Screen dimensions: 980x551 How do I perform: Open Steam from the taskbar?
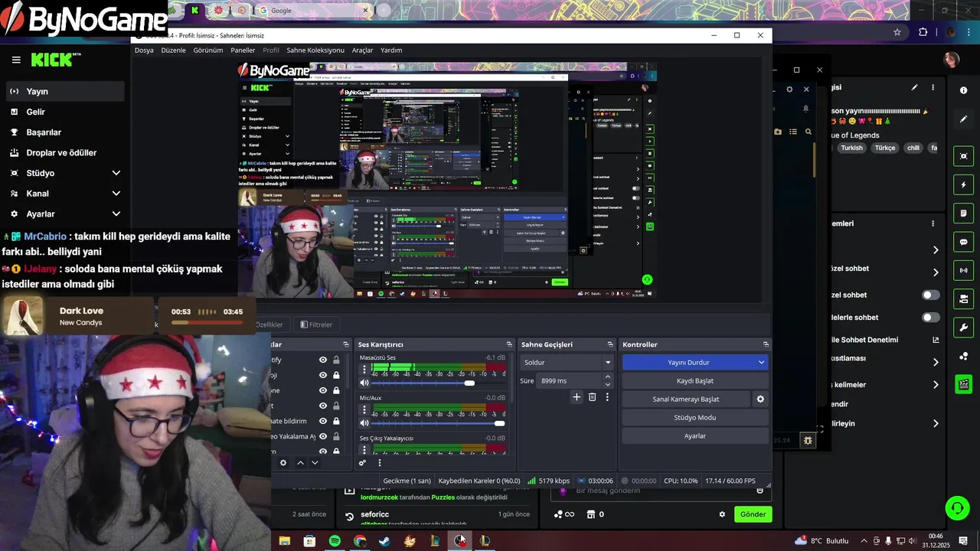pos(384,541)
